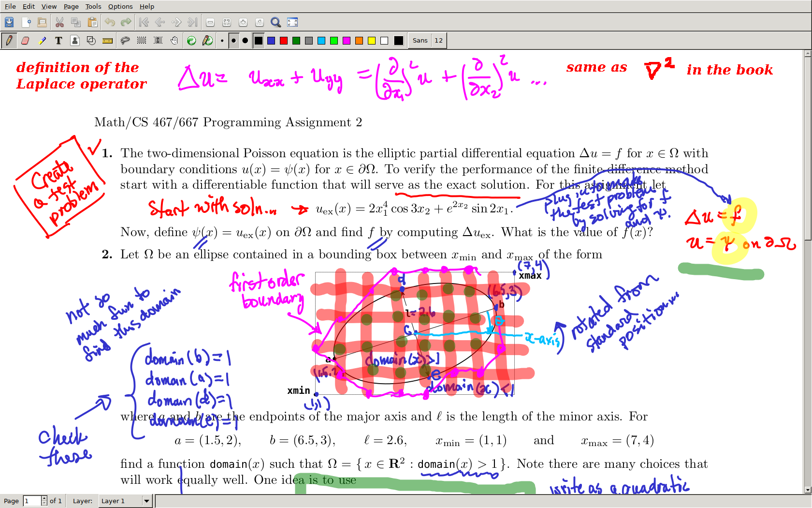Open the Options menu
The height and width of the screenshot is (508, 812).
pyautogui.click(x=120, y=6)
